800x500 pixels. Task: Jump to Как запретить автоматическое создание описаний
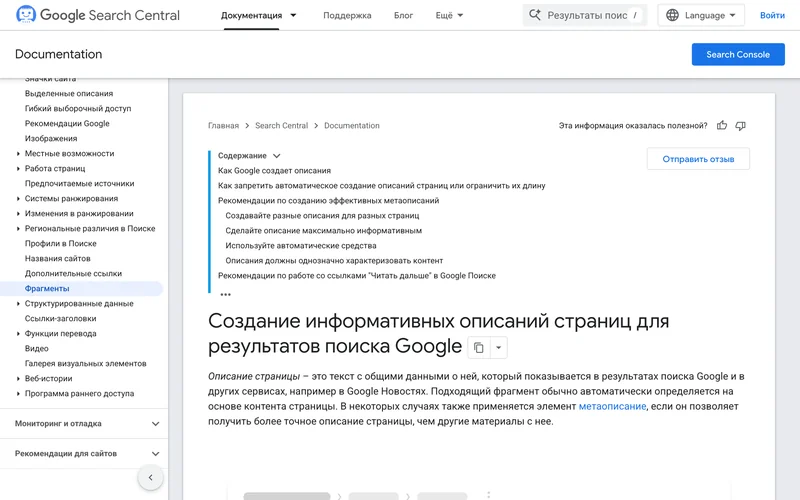click(382, 186)
